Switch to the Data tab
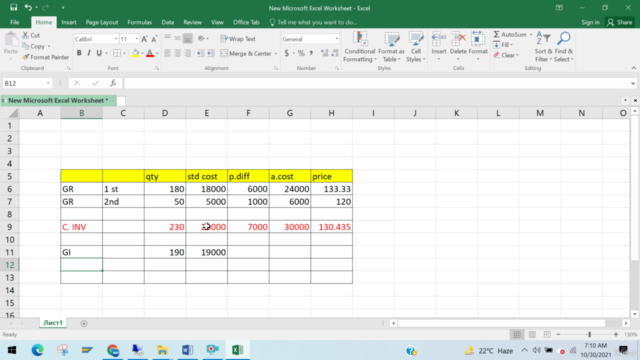The width and height of the screenshot is (640, 360). coord(167,22)
